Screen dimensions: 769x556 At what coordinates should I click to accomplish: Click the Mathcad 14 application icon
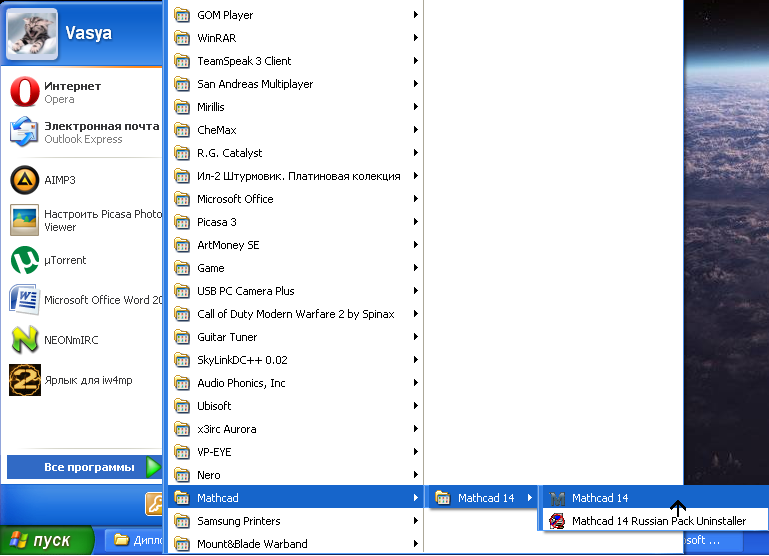point(557,498)
